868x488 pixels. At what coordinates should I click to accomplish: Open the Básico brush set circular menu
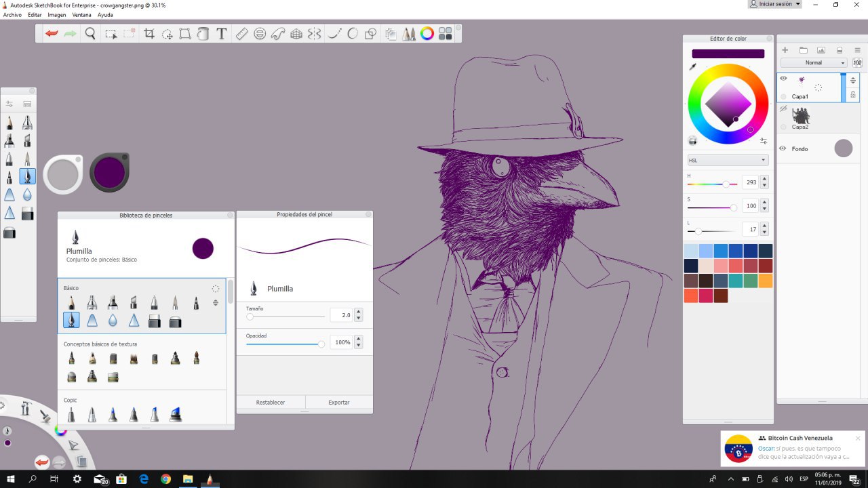(x=216, y=288)
